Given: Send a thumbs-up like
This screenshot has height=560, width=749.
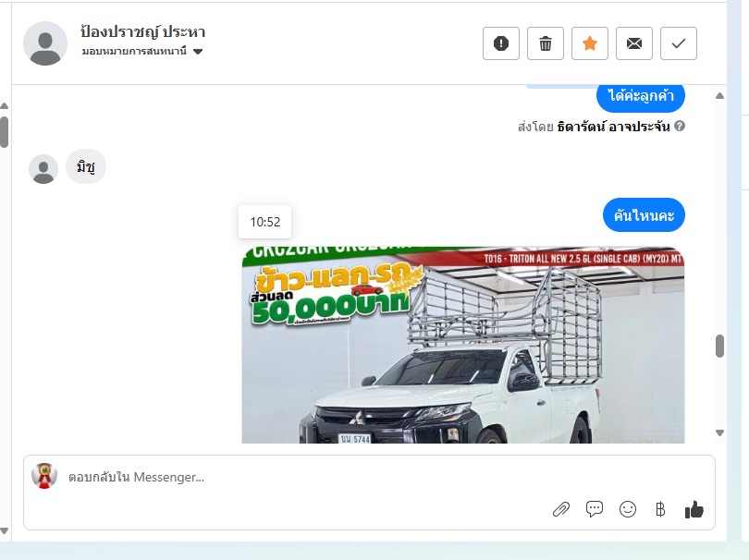Looking at the screenshot, I should tap(694, 509).
